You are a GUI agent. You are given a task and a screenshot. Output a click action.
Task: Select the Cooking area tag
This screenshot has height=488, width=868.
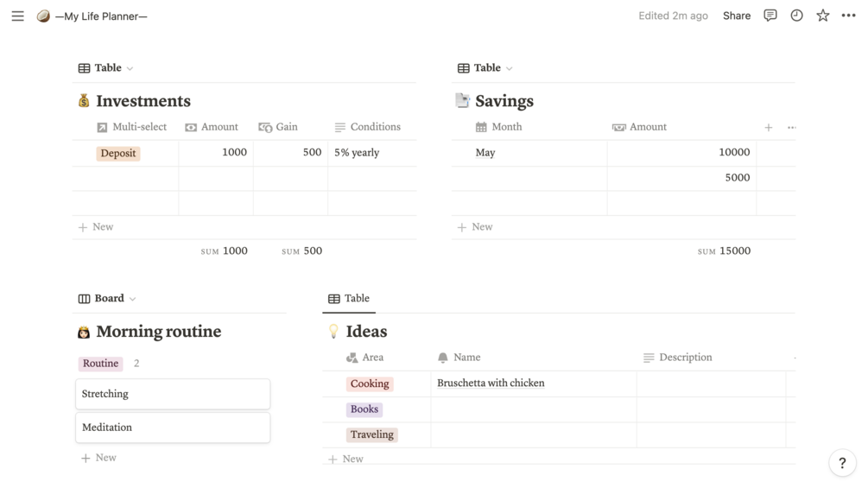point(370,383)
